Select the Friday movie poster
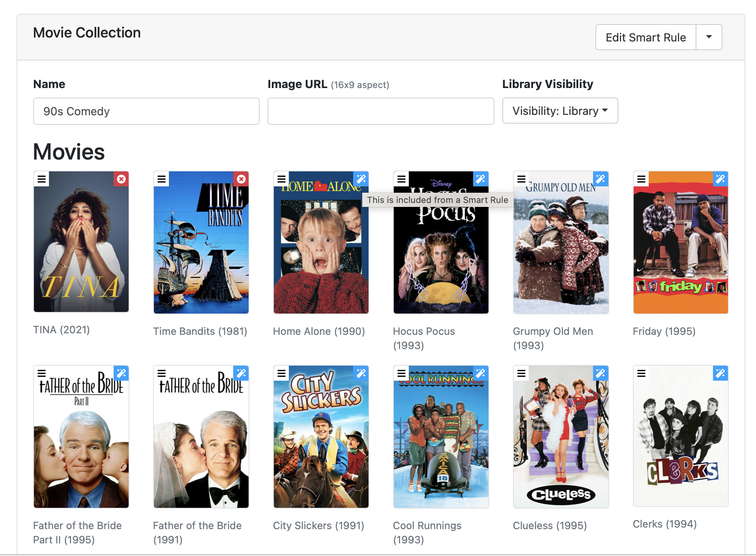The width and height of the screenshot is (756, 556). click(x=681, y=242)
